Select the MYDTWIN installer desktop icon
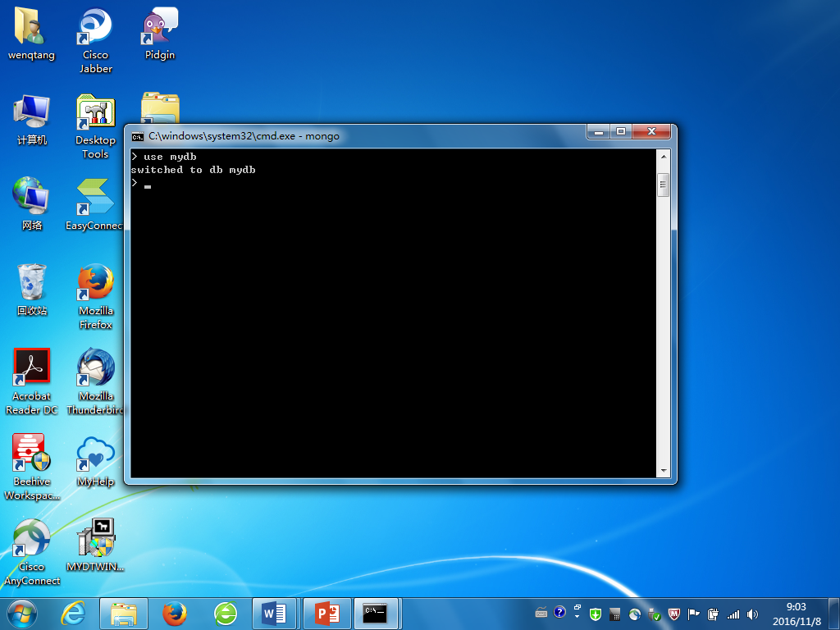This screenshot has height=630, width=840. pyautogui.click(x=95, y=545)
